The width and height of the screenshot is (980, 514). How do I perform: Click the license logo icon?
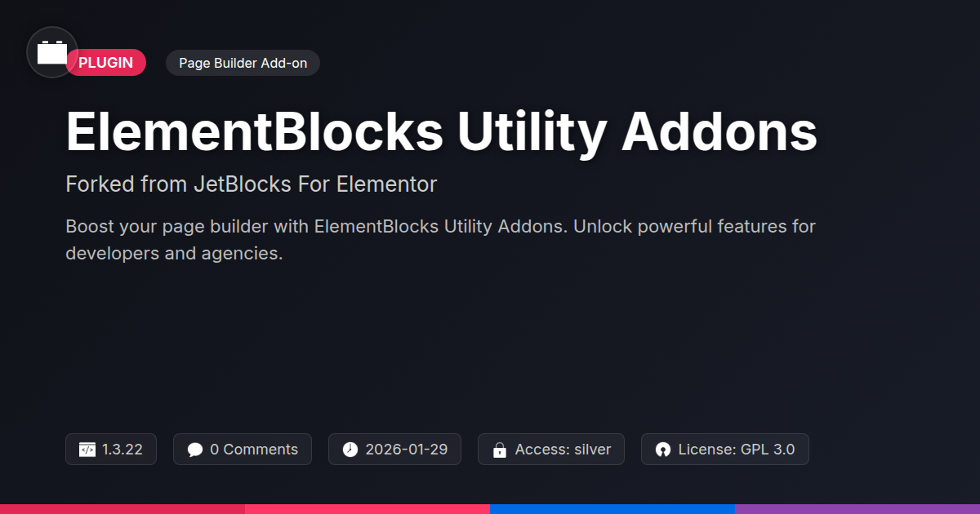(x=663, y=450)
